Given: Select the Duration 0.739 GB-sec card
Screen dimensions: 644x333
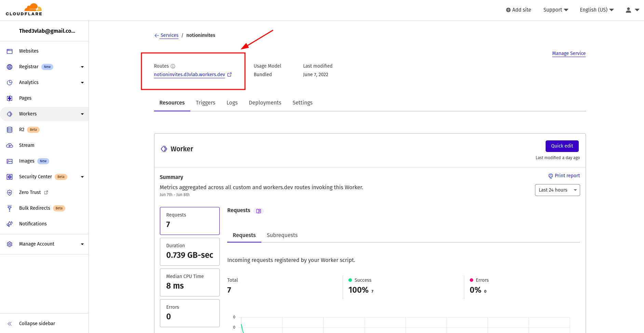Looking at the screenshot, I should pos(190,252).
